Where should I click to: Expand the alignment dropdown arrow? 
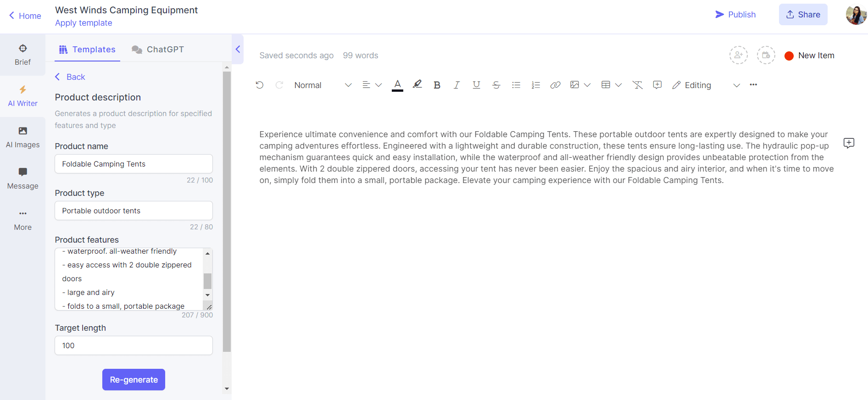378,85
